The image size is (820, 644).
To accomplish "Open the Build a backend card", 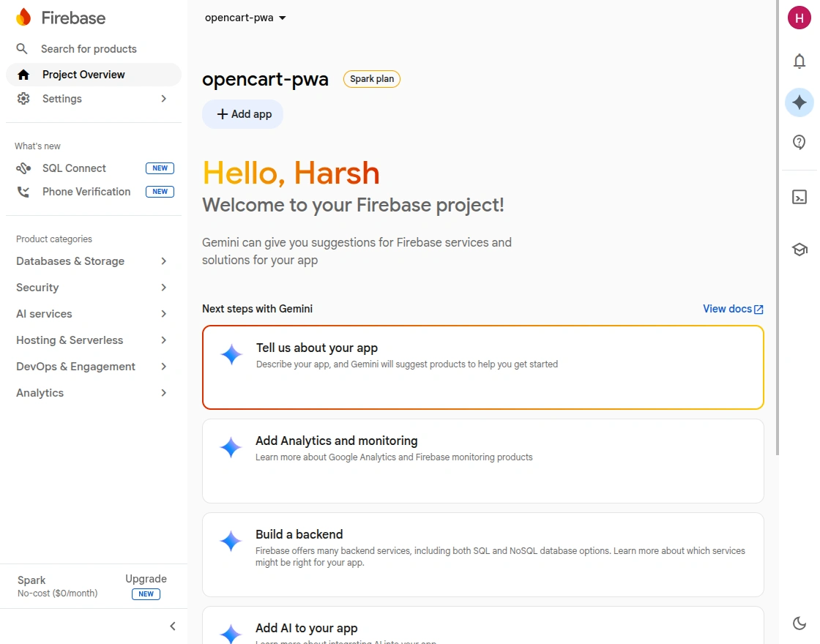I will [x=482, y=555].
